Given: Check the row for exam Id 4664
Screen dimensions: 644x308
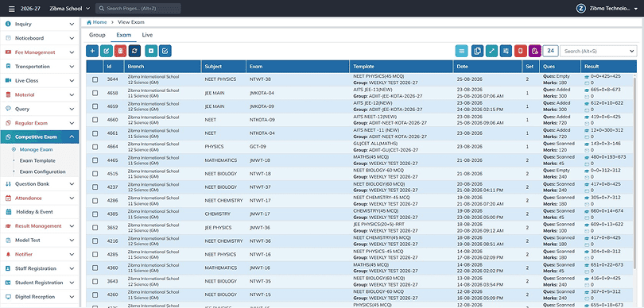Looking at the screenshot, I should click(x=95, y=147).
